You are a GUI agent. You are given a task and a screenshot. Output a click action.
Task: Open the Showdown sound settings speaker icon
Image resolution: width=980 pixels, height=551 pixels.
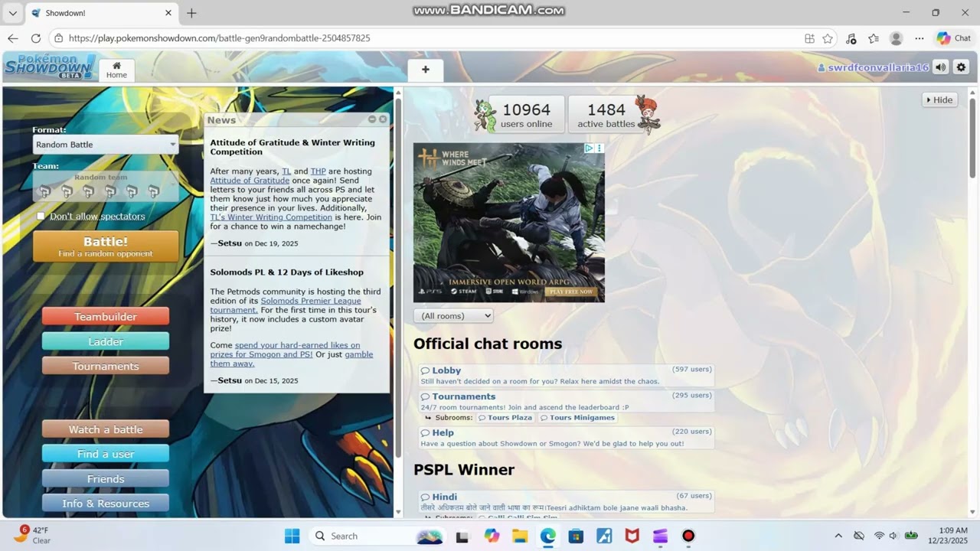coord(941,67)
